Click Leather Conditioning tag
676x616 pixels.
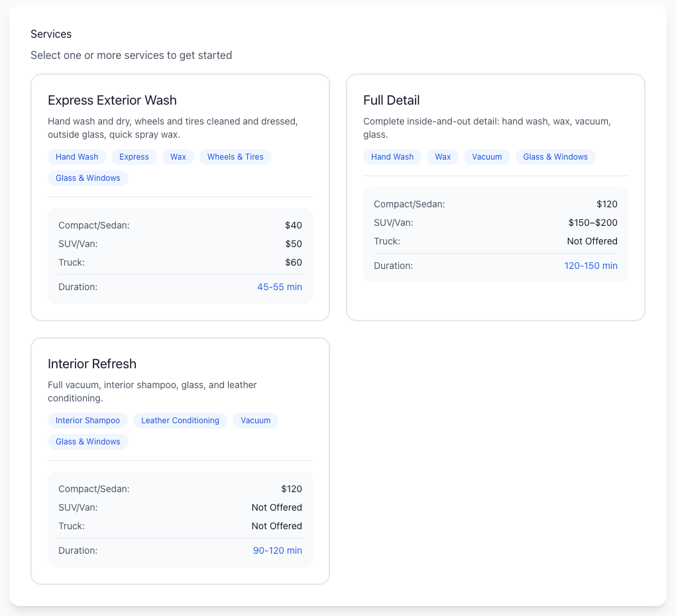[180, 421]
